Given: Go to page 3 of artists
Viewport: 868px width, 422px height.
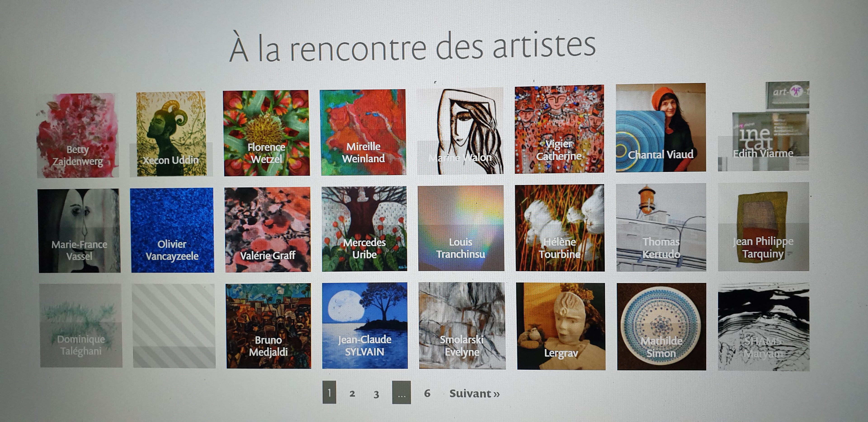Looking at the screenshot, I should pyautogui.click(x=376, y=394).
